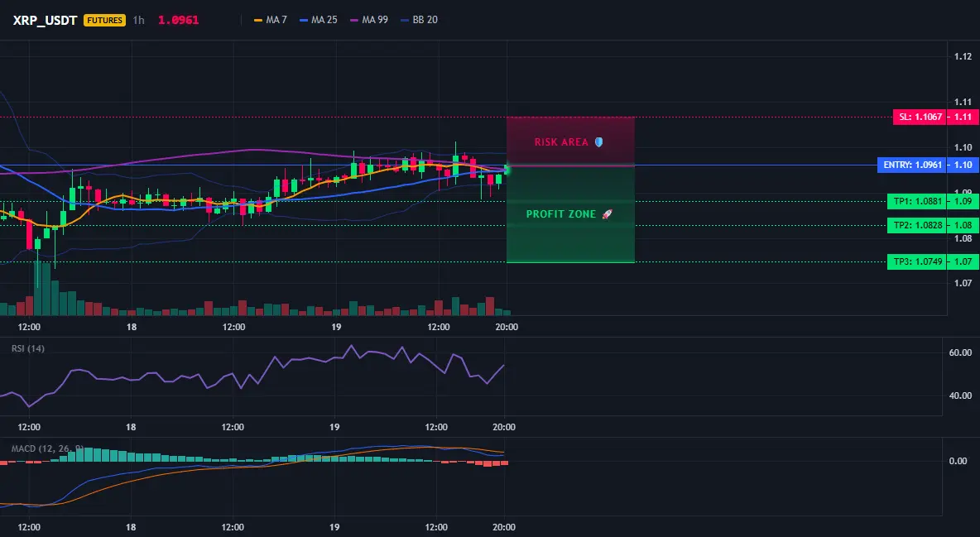Click the XRP_USDT symbol name

[x=45, y=20]
